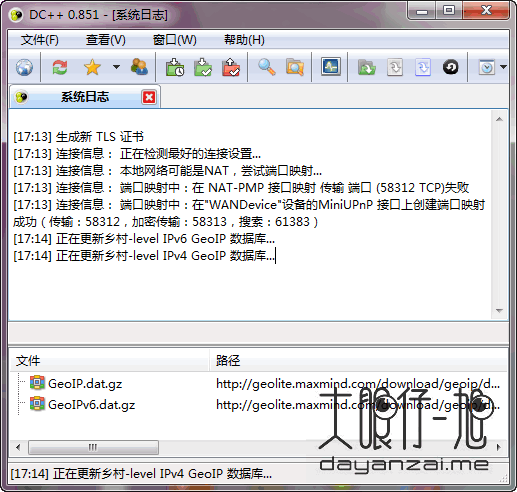
Task: Click the Reconnect arrows toolbar icon
Action: 60,67
